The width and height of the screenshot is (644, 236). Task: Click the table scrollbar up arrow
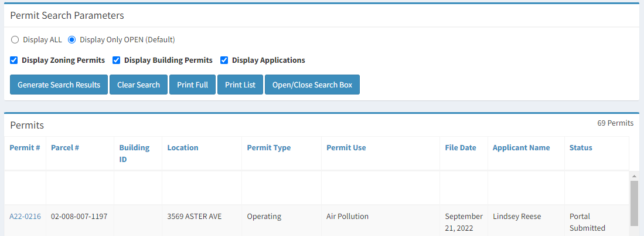point(634,176)
